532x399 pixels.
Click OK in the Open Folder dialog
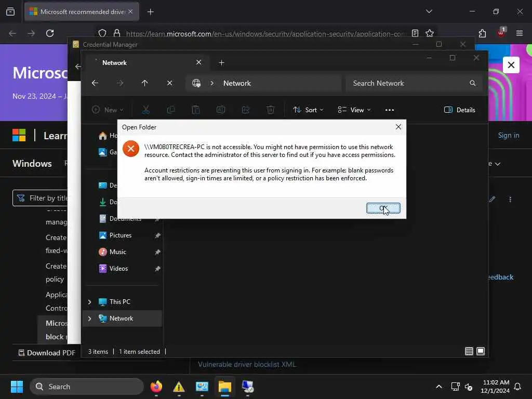(383, 208)
